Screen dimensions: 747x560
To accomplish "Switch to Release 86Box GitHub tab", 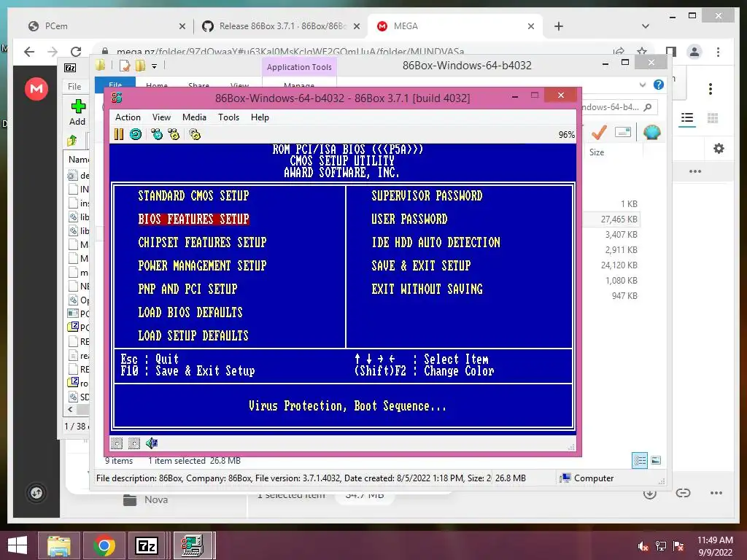I will click(282, 26).
